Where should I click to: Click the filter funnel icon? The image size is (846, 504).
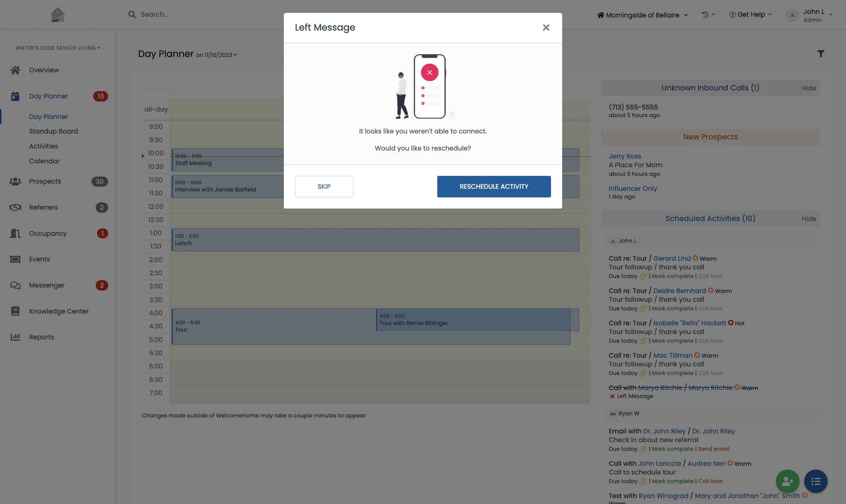821,54
